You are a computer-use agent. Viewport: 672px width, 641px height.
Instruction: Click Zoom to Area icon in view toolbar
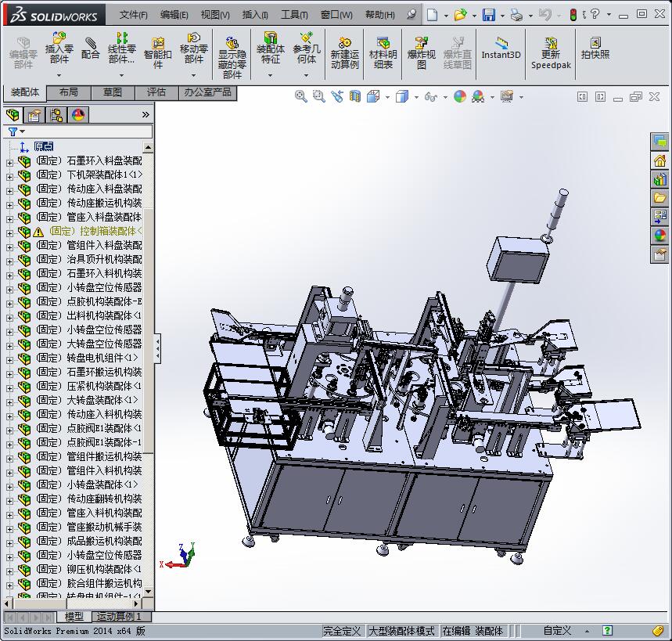click(318, 96)
